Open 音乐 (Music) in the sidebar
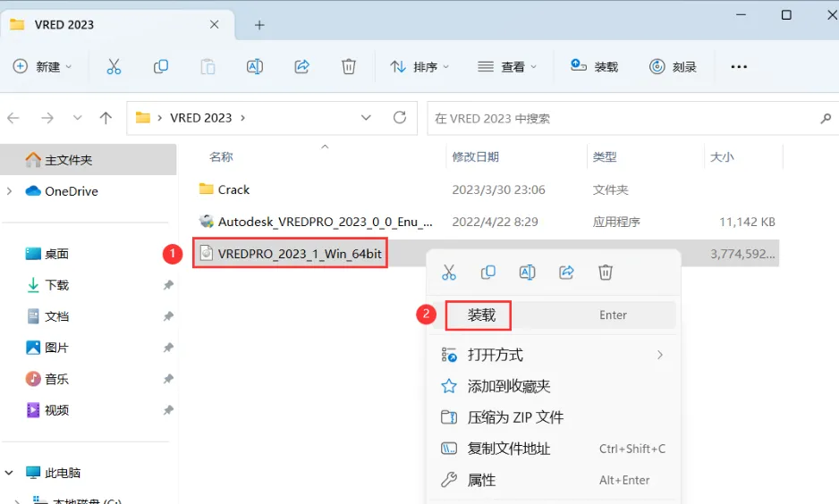Image resolution: width=839 pixels, height=504 pixels. 56,379
